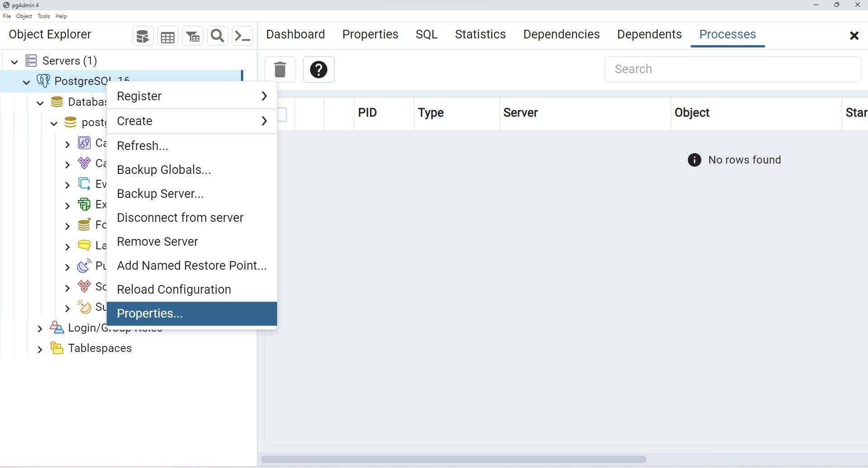
Task: Click Backup Globals in the context menu
Action: pos(164,169)
